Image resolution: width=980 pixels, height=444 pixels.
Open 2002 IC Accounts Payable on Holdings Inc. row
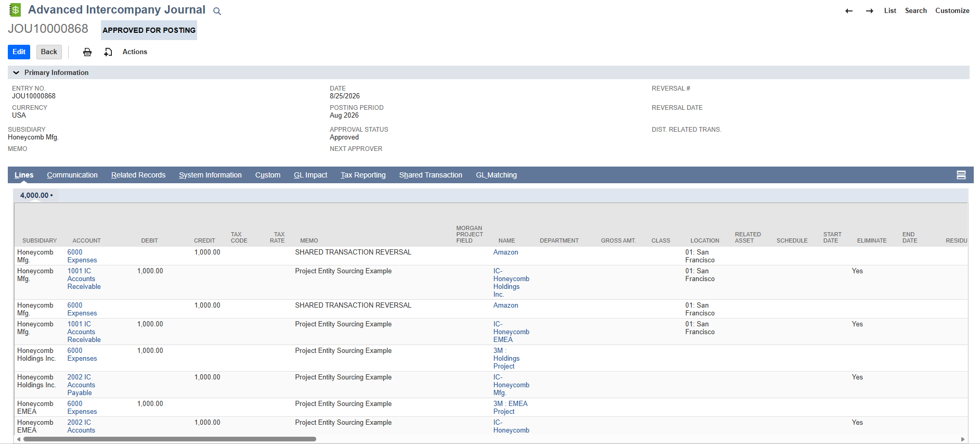point(81,385)
